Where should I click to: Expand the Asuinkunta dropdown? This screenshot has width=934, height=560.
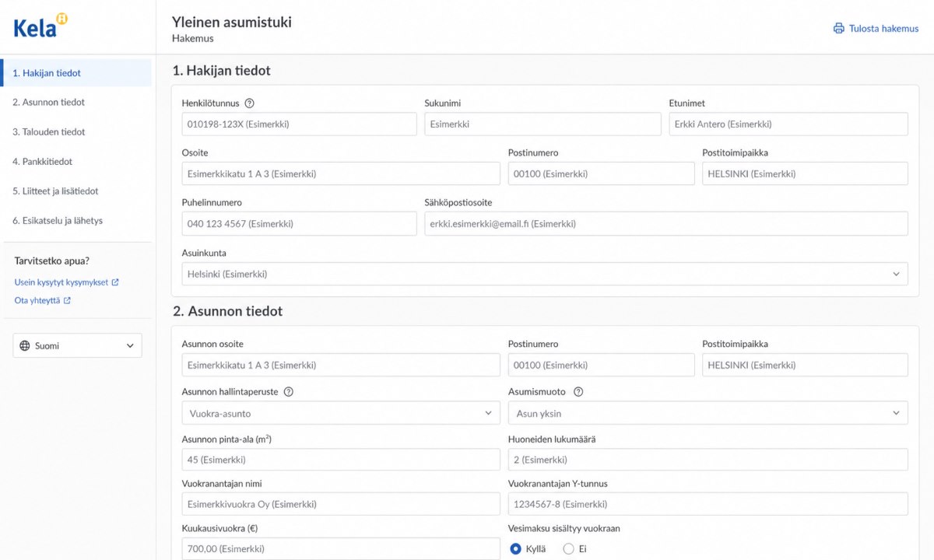click(x=545, y=274)
